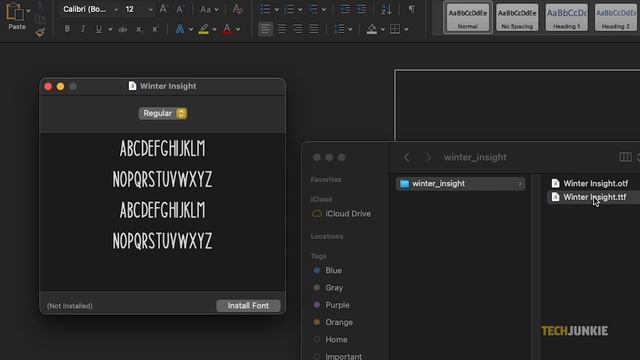This screenshot has height=360, width=640.
Task: Apply the Normal style
Action: coord(467,18)
